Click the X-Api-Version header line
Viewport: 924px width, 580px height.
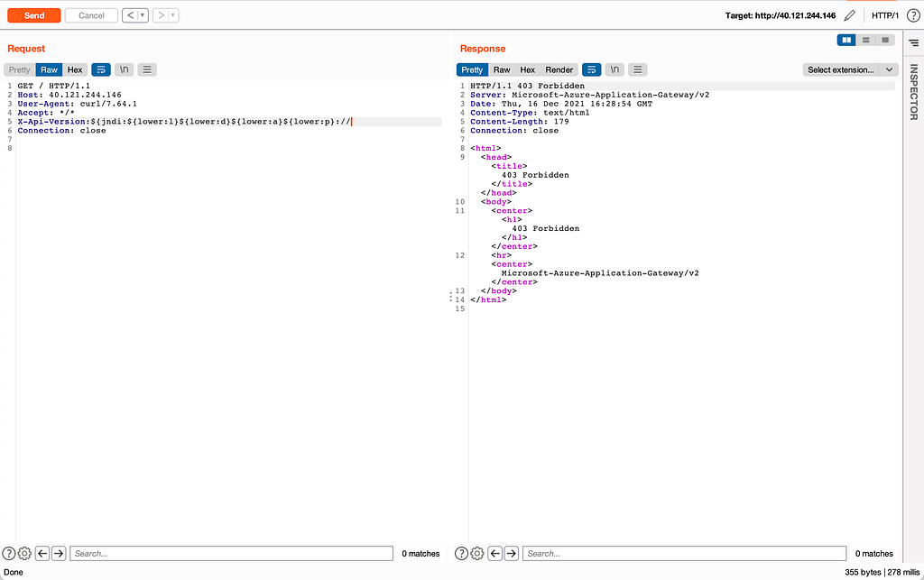pyautogui.click(x=184, y=122)
